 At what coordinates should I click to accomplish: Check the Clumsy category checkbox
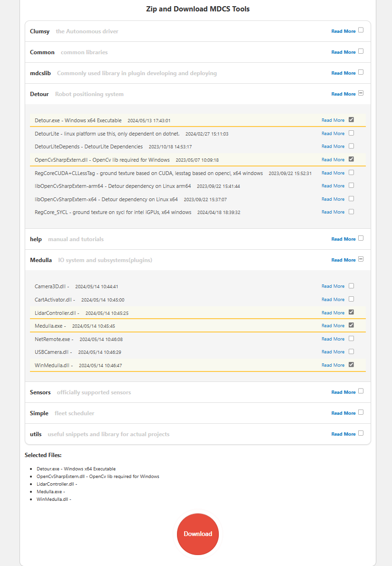[x=361, y=30]
